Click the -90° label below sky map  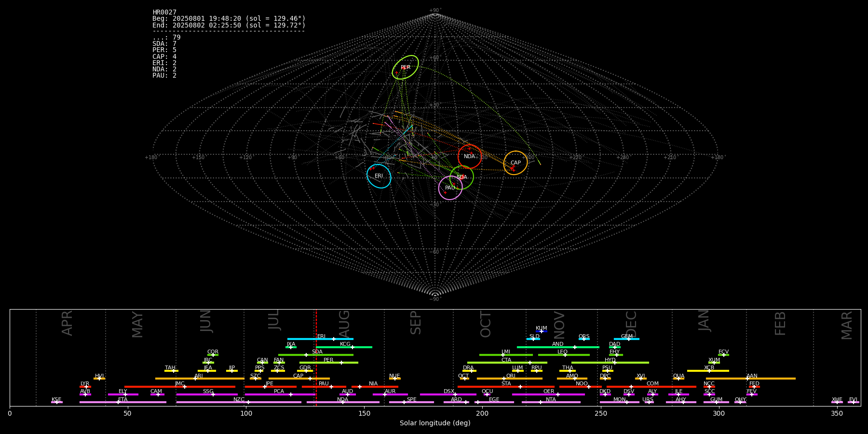(435, 299)
